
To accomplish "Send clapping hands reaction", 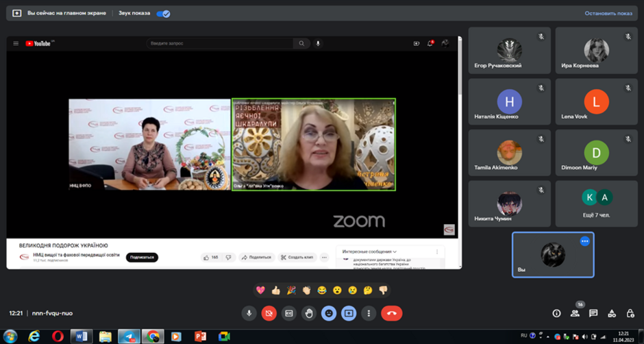I will pos(306,290).
